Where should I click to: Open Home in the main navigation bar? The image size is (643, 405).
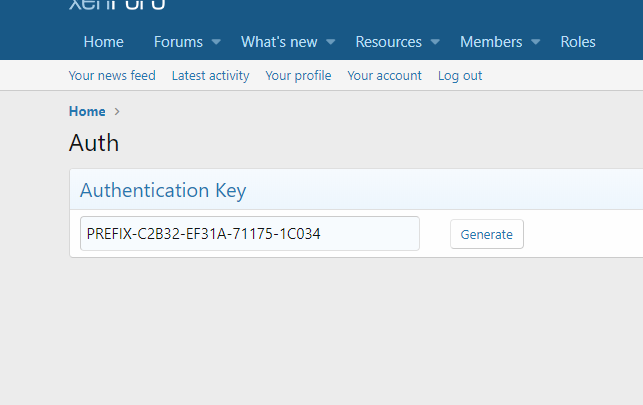pos(104,42)
